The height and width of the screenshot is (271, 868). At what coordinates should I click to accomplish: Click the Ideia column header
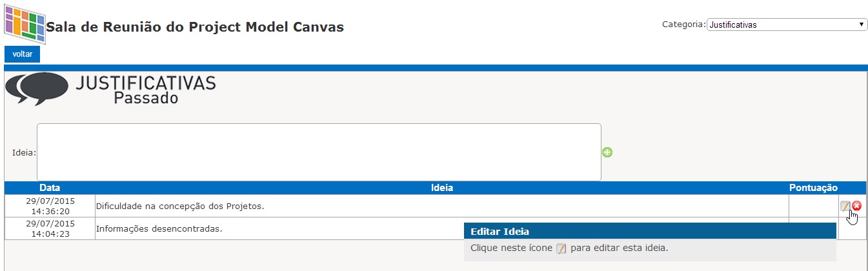442,188
